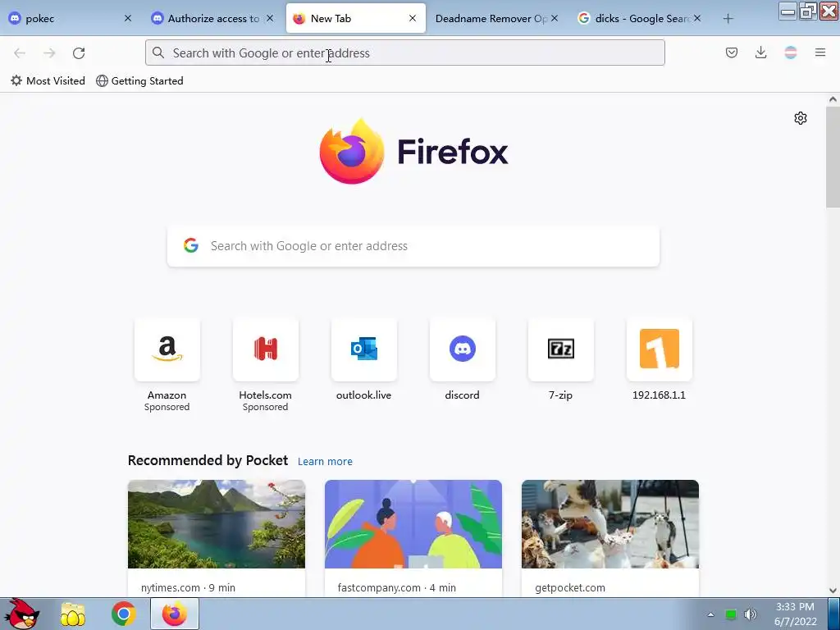Image resolution: width=840 pixels, height=630 pixels.
Task: Click the page's Google search box
Action: (413, 246)
